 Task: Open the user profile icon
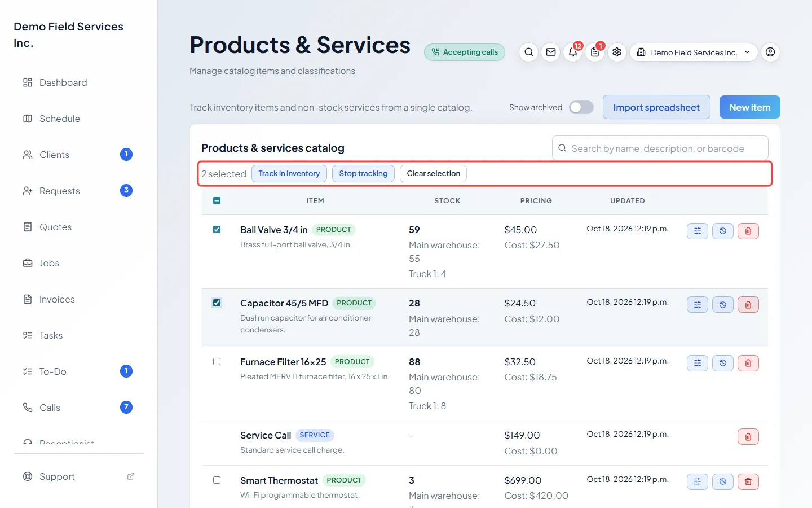[770, 52]
